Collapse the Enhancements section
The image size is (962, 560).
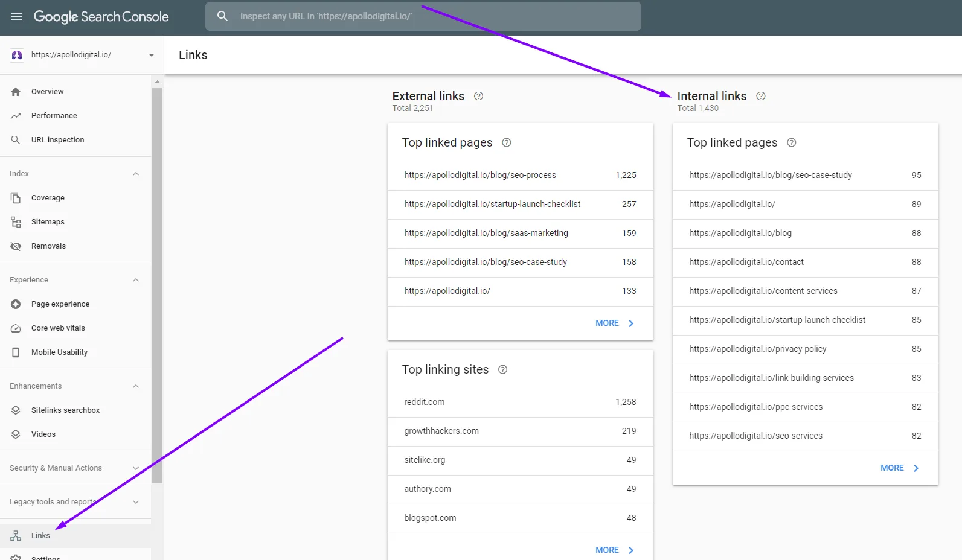coord(136,386)
